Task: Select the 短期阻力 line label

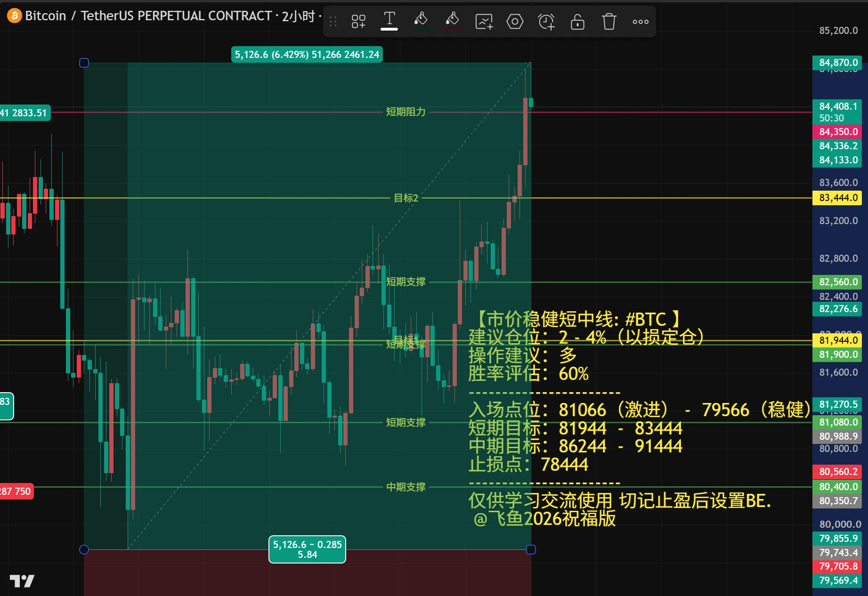Action: (406, 112)
